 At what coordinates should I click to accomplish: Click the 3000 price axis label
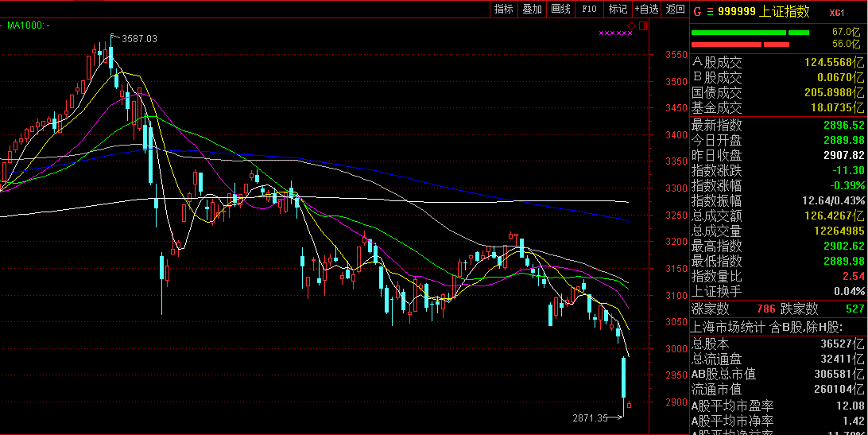coord(676,348)
